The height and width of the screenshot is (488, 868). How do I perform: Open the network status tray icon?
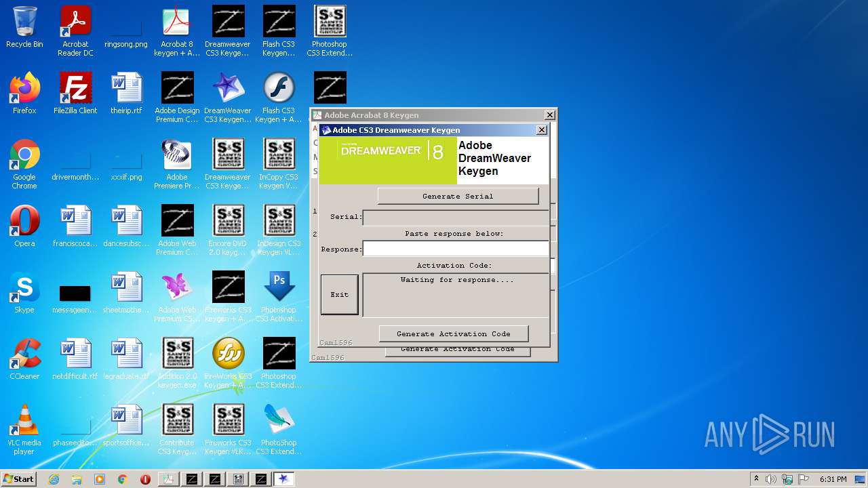[x=787, y=479]
